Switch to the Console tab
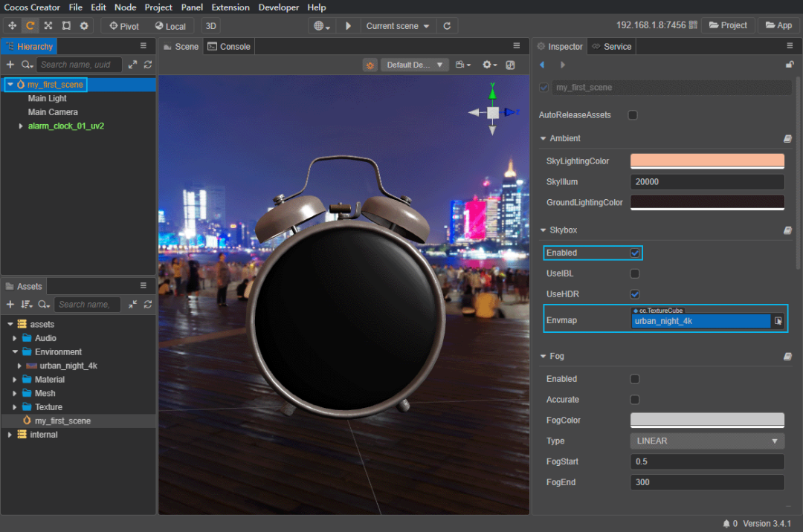803x532 pixels. 229,46
